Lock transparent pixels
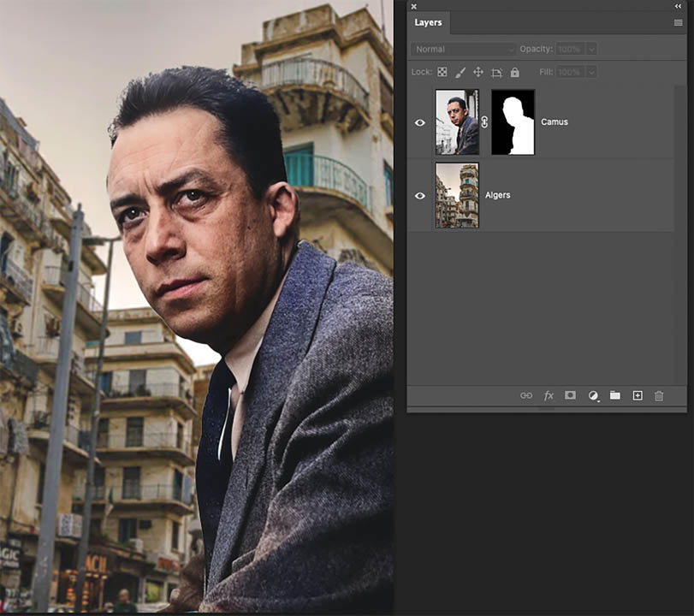 pos(442,72)
